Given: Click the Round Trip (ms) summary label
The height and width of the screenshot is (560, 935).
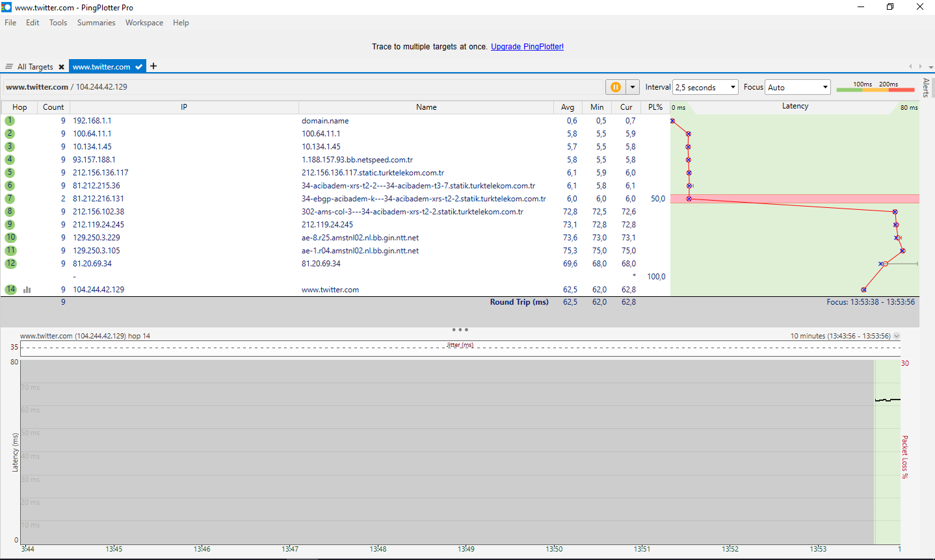Looking at the screenshot, I should [x=520, y=302].
